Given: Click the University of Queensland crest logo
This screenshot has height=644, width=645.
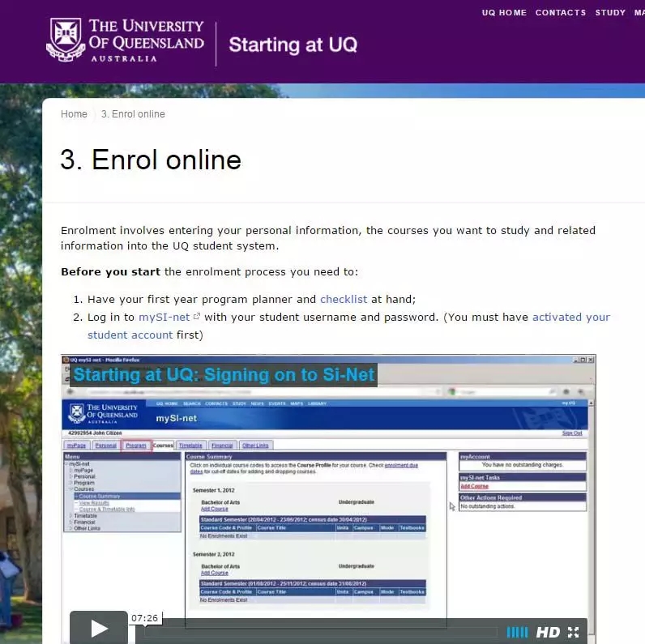Looking at the screenshot, I should pos(66,40).
